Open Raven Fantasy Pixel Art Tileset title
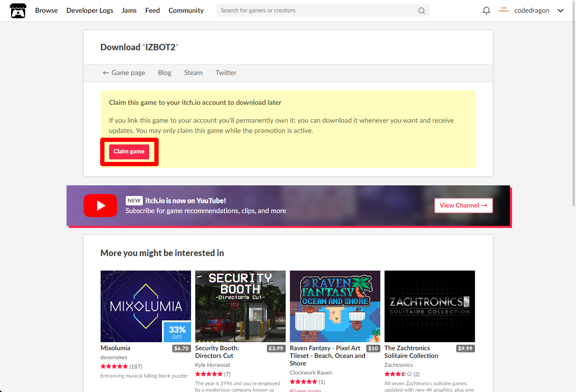576x392 pixels. 327,356
